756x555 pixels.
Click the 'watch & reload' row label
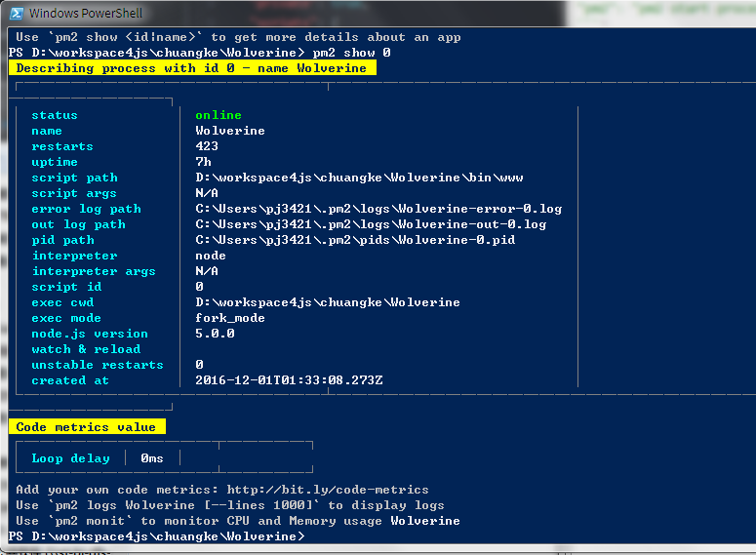click(x=86, y=349)
